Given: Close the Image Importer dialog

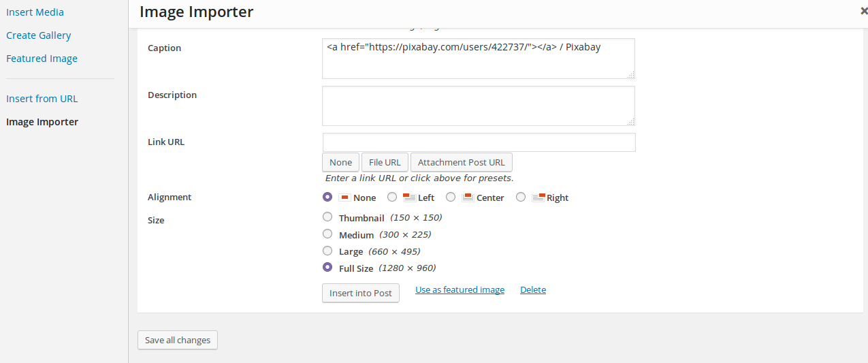Looking at the screenshot, I should (x=864, y=11).
